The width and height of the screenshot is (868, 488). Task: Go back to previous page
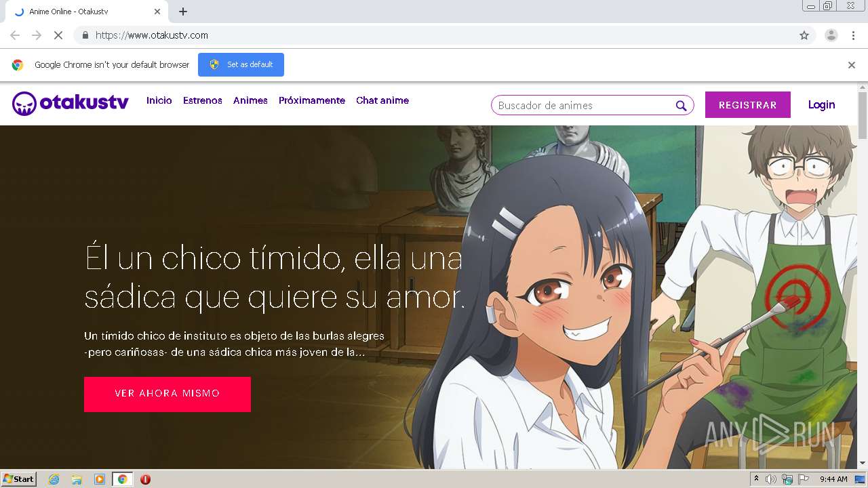point(15,35)
